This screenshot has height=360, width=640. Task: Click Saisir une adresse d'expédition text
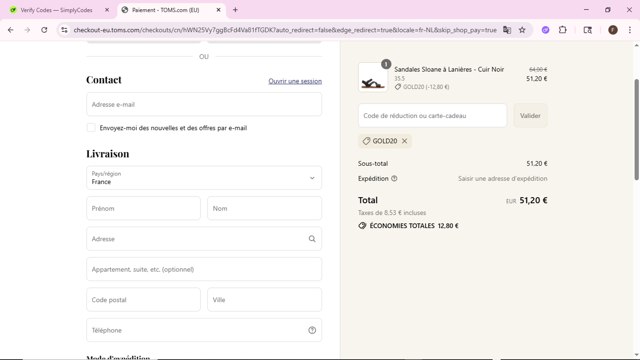click(x=502, y=178)
